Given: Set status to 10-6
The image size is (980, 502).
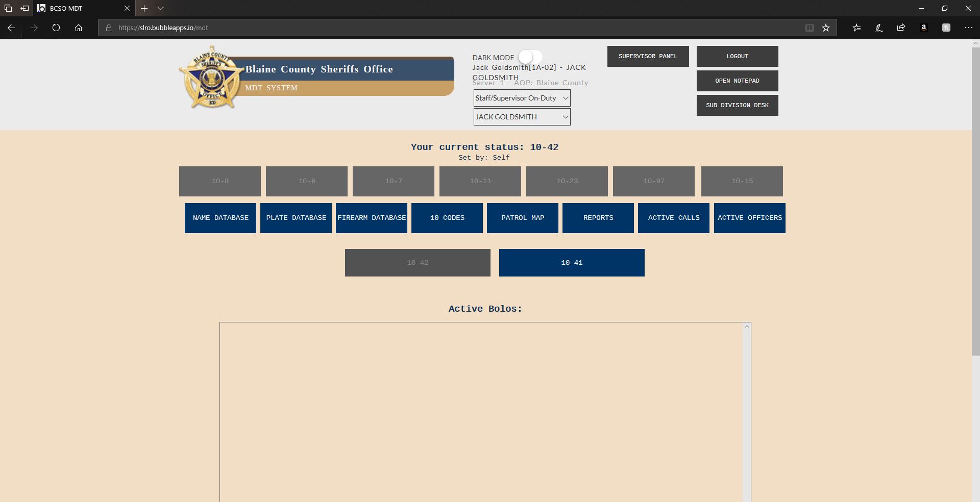Looking at the screenshot, I should click(307, 181).
